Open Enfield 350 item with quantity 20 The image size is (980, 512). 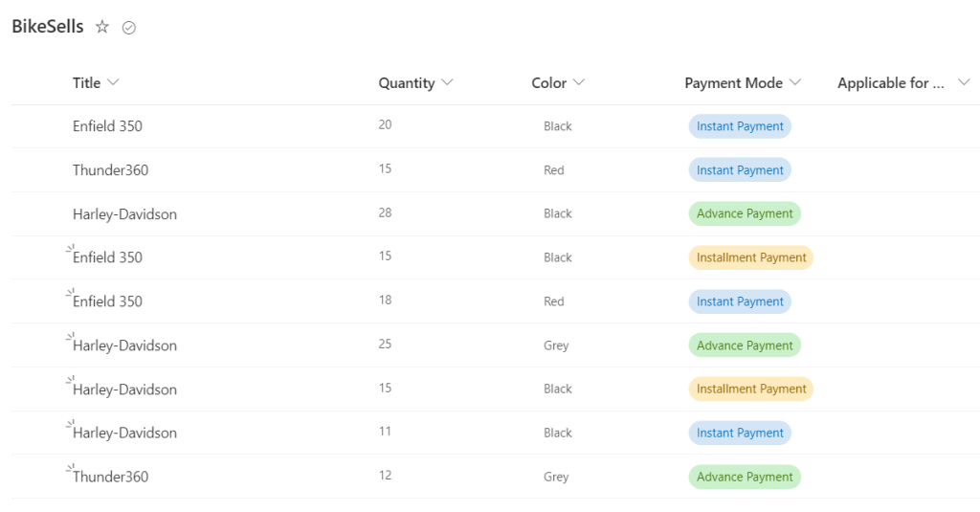point(107,126)
